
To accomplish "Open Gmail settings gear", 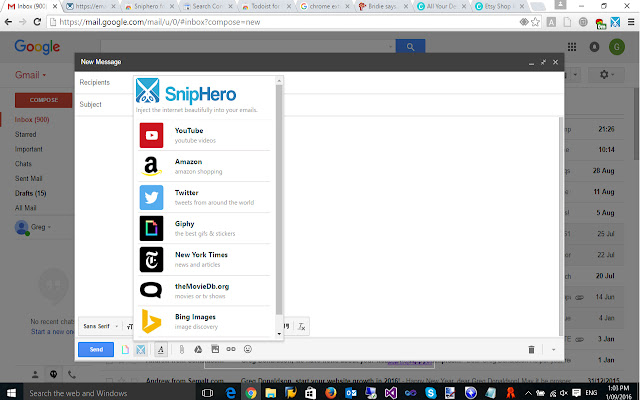I will tap(607, 75).
